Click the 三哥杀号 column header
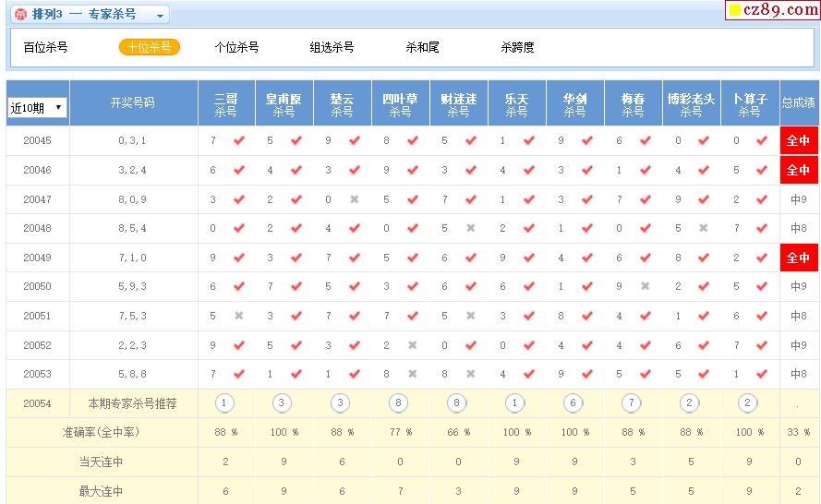This screenshot has width=821, height=504. (226, 103)
